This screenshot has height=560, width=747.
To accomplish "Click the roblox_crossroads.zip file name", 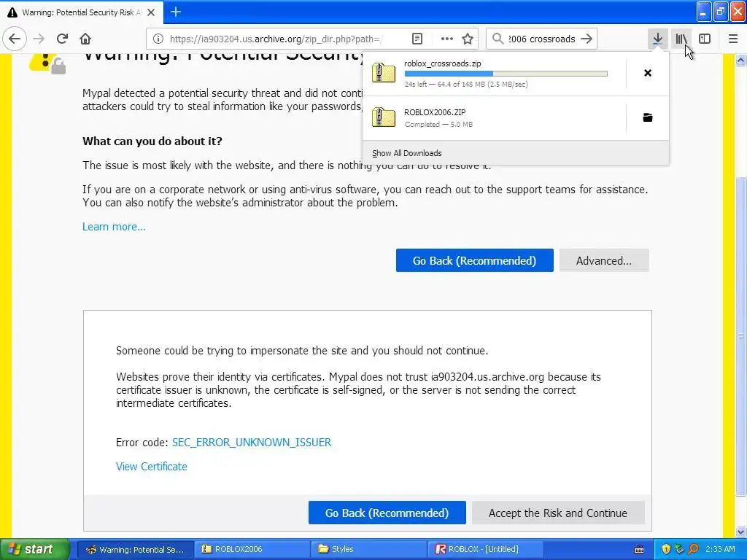I will click(x=443, y=63).
